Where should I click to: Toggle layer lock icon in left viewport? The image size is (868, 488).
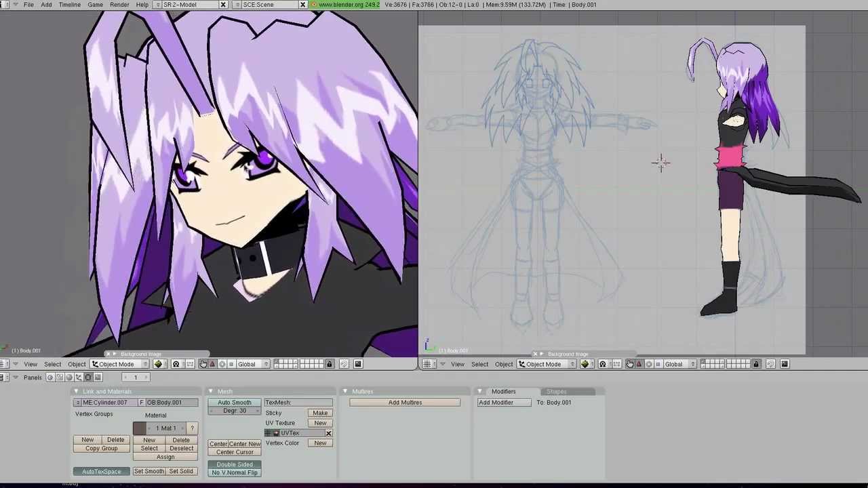coord(330,364)
